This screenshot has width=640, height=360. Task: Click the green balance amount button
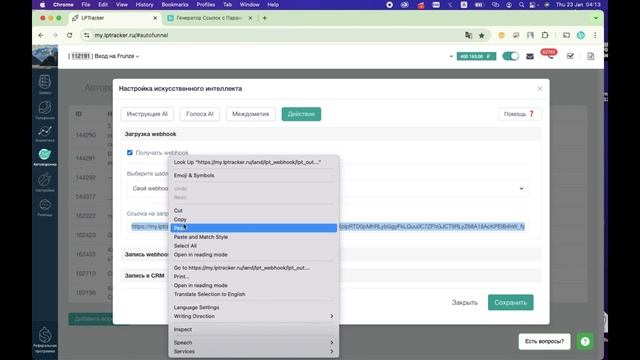coord(476,56)
